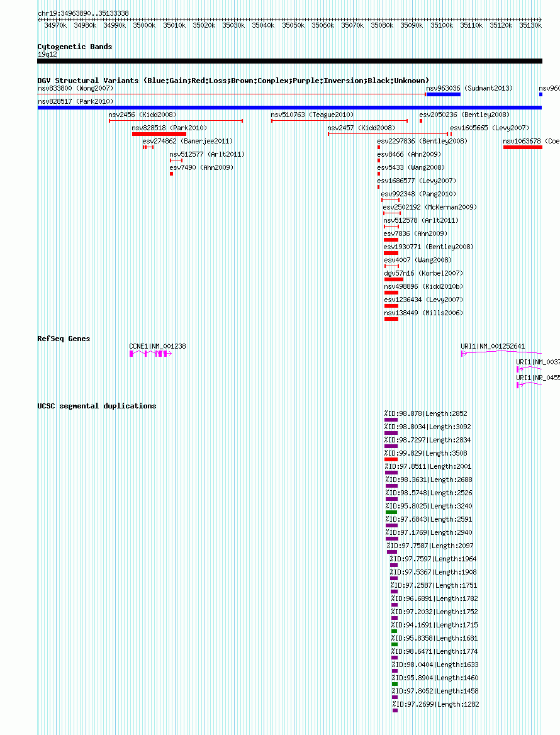This screenshot has height=735, width=560.
Task: Click duplication %ID:97.2587|Length:1751
Action: point(434,585)
